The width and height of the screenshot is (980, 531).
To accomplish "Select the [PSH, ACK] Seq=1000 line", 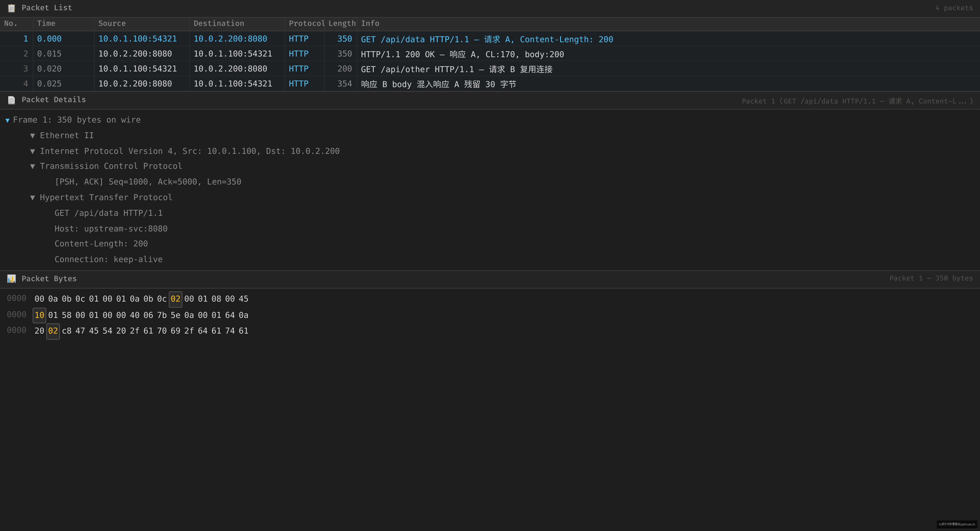I will [148, 182].
